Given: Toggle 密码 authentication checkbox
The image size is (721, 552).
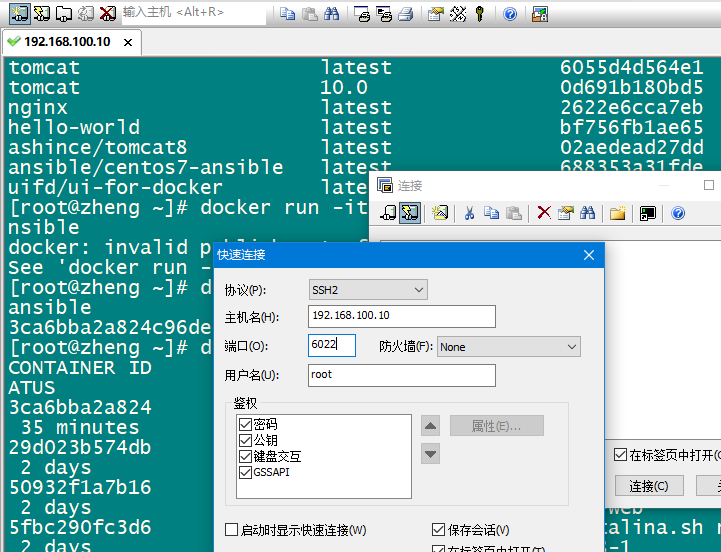Looking at the screenshot, I should pos(246,424).
